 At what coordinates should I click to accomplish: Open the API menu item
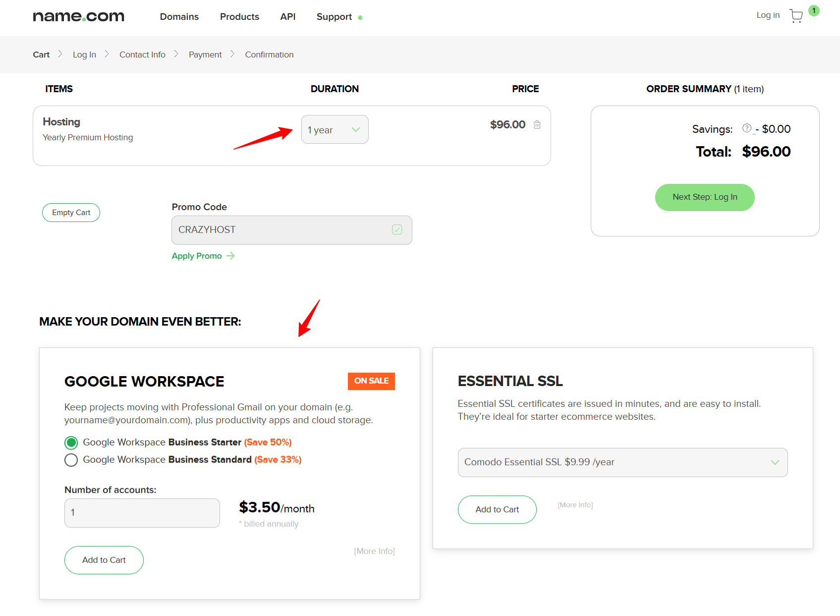pos(288,17)
